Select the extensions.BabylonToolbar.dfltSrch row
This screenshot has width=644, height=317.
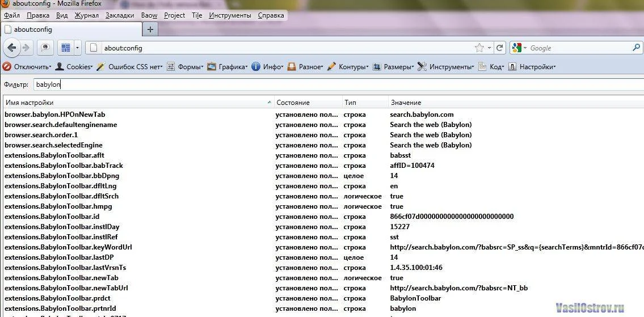pos(323,196)
